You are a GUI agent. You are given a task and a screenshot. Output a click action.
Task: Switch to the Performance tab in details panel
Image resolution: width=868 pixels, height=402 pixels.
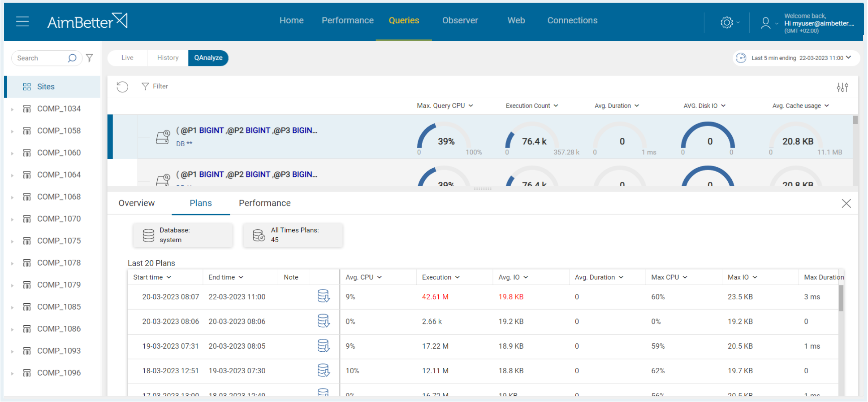point(264,203)
